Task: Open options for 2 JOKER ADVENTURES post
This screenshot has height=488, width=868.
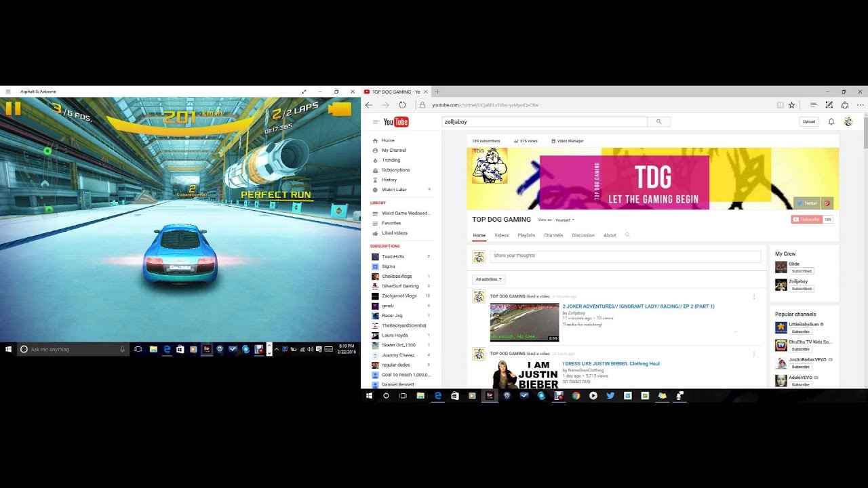Action: coord(753,297)
